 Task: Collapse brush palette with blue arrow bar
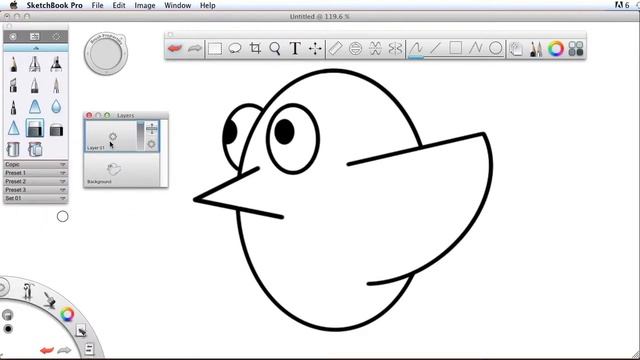36,48
